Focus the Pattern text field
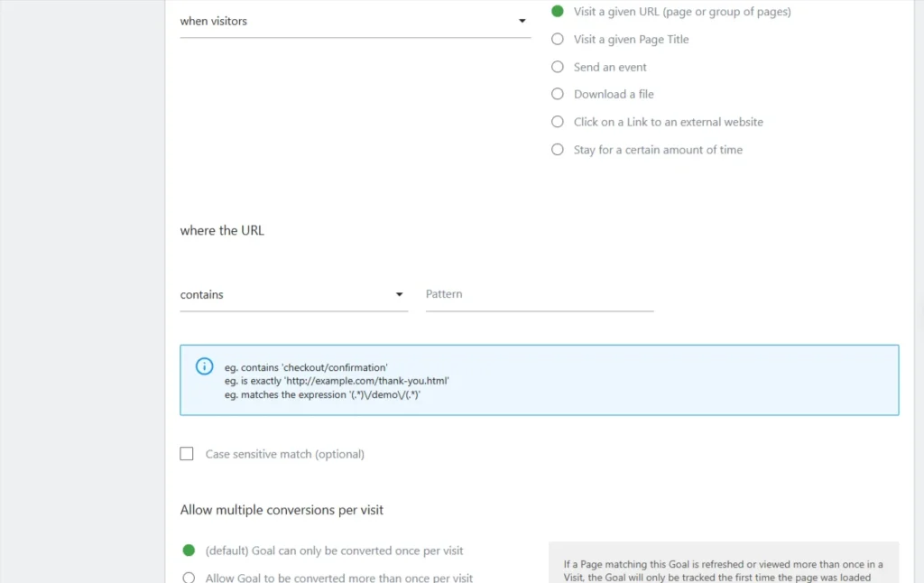This screenshot has width=924, height=583. tap(539, 295)
